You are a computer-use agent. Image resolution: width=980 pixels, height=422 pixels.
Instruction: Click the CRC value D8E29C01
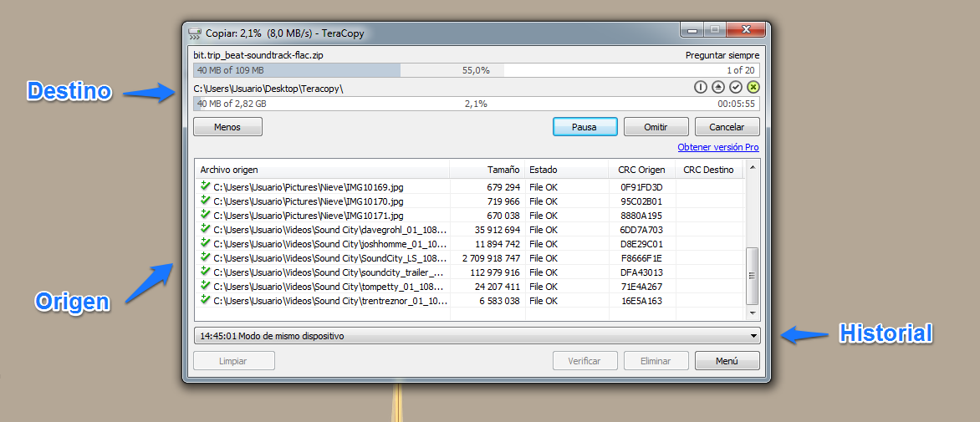642,243
